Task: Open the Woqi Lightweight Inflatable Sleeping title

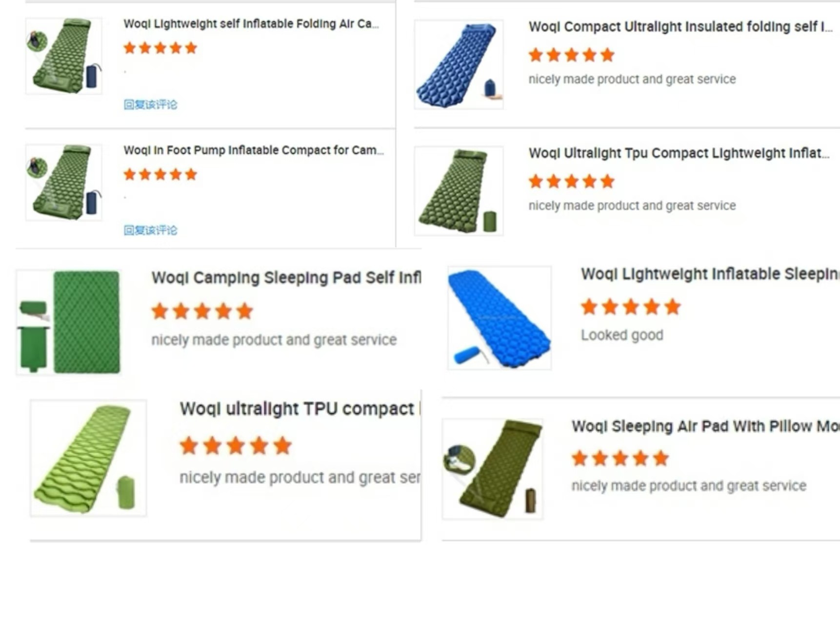Action: pyautogui.click(x=710, y=274)
